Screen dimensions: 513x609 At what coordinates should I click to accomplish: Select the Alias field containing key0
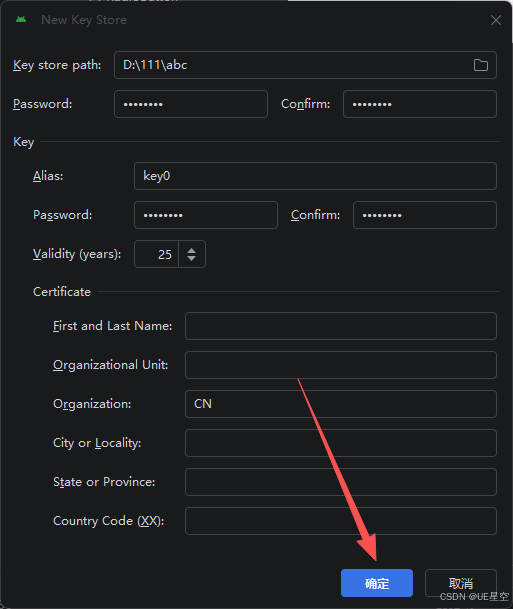(315, 176)
